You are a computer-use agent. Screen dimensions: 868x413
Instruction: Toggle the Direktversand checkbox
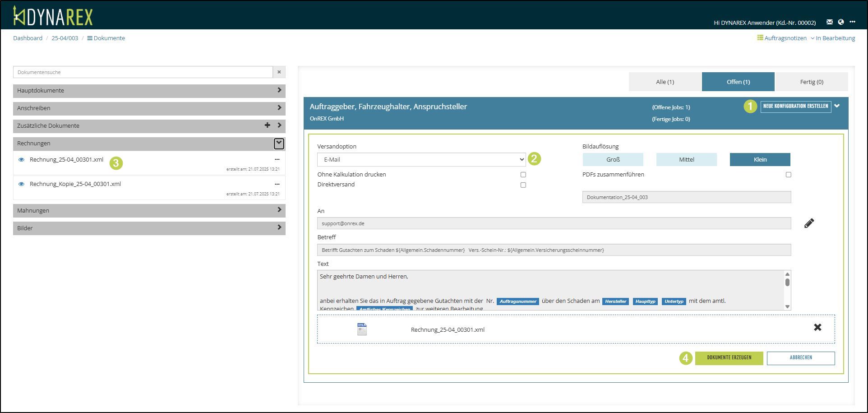pyautogui.click(x=523, y=185)
